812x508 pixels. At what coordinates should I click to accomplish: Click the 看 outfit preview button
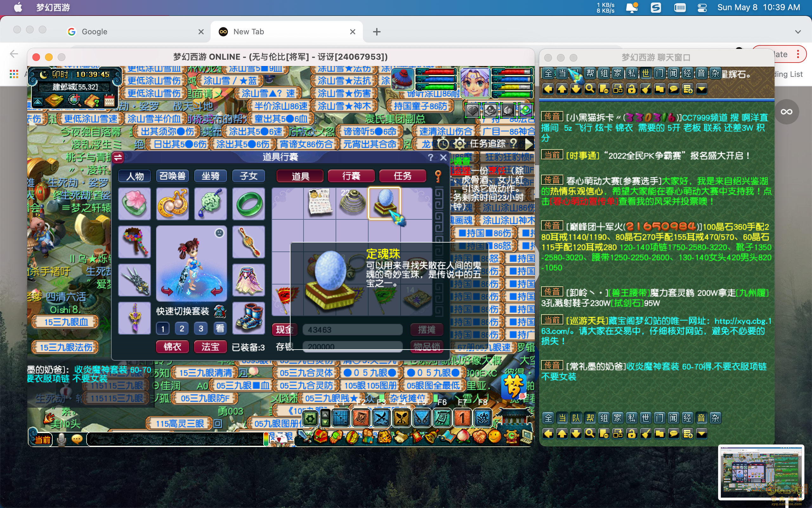(x=220, y=329)
